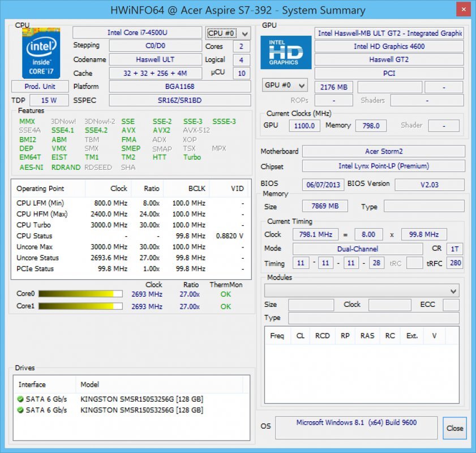
Task: Toggle the Core1 ThermMon OK indicator
Action: pyautogui.click(x=225, y=306)
